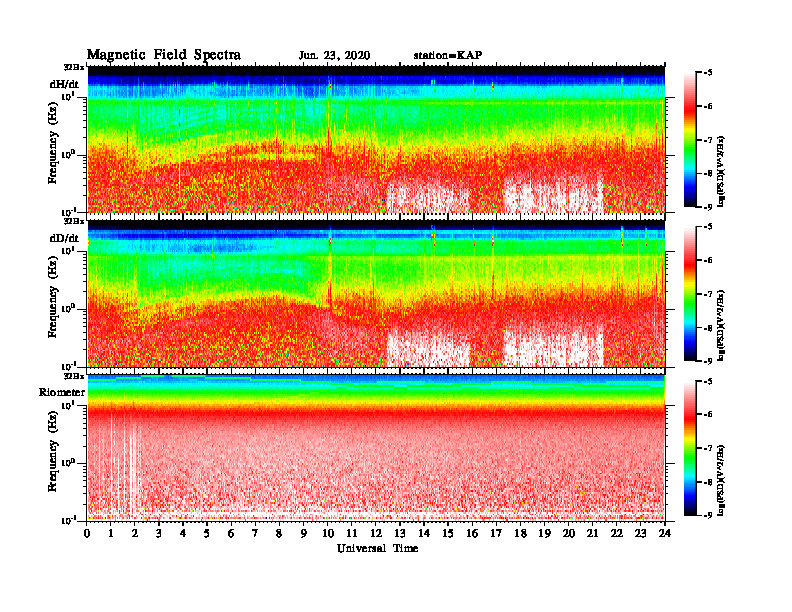Click hour 11 tick label on time axis

click(x=352, y=533)
